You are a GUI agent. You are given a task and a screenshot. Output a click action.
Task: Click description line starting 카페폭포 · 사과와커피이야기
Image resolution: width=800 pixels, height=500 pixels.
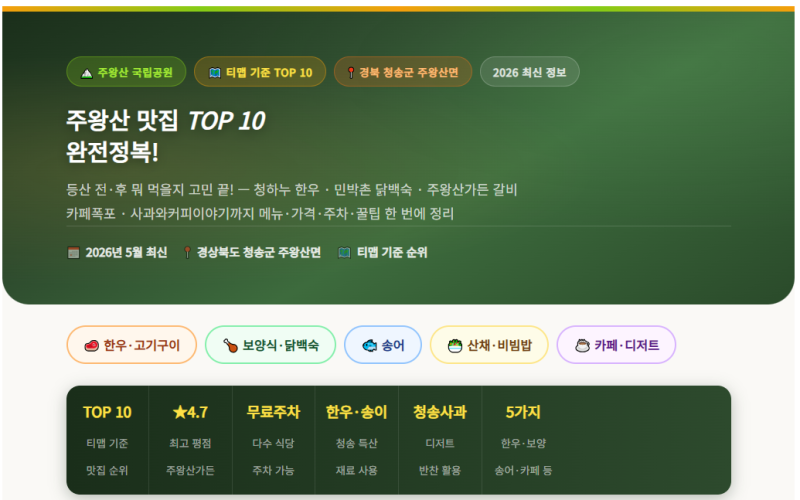pos(260,213)
